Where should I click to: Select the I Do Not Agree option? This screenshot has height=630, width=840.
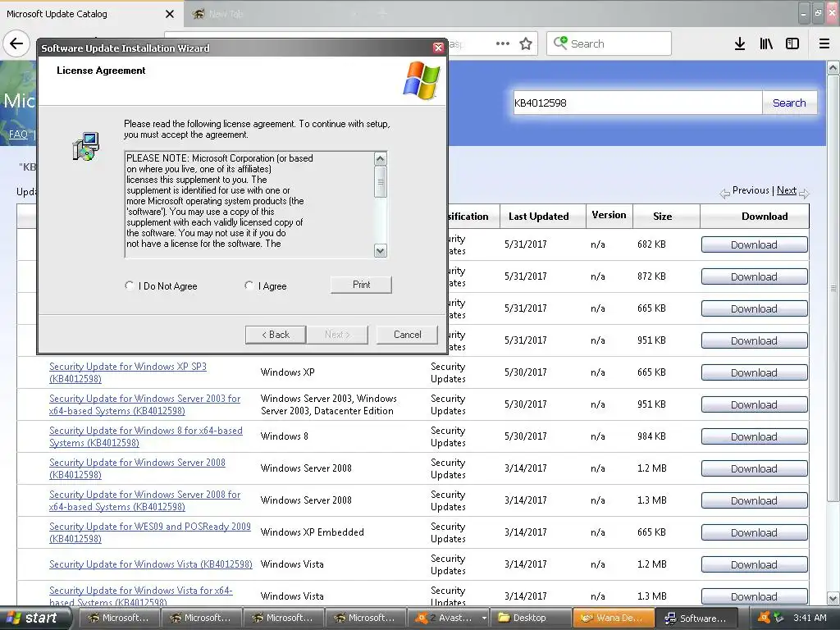[x=129, y=285]
